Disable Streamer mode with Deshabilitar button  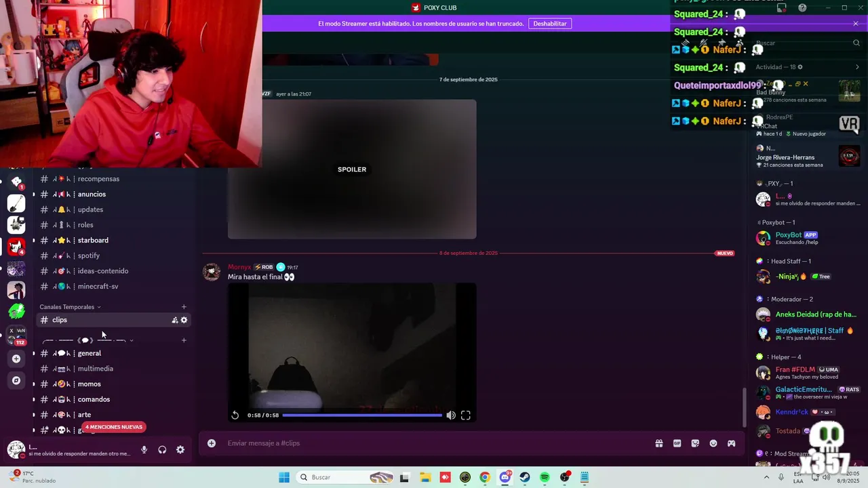(550, 24)
